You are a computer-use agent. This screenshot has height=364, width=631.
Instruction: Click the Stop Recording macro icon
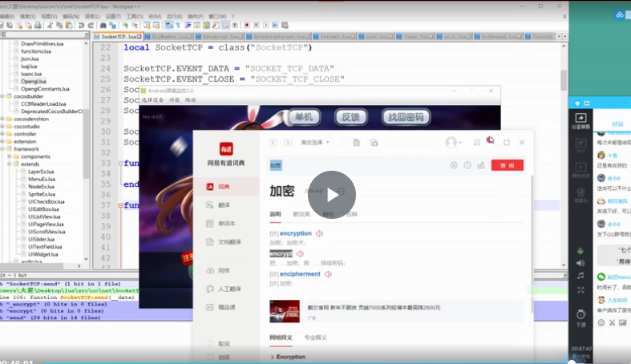(257, 26)
